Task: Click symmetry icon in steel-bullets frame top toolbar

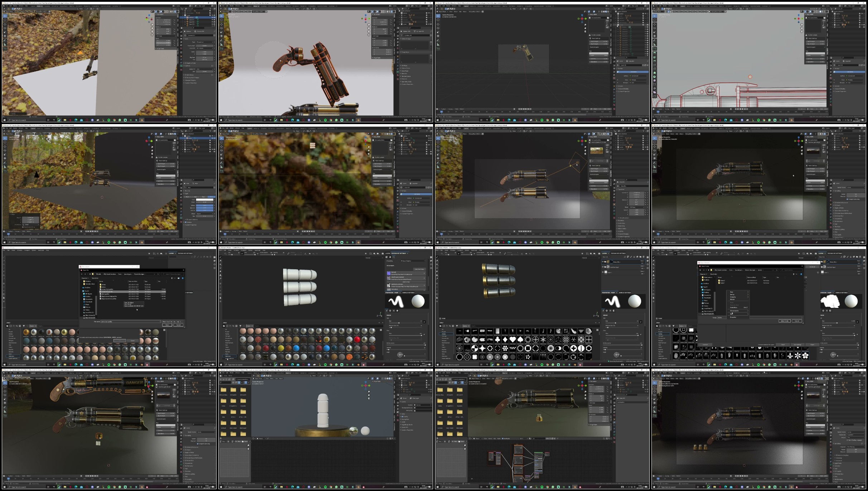Action: click(526, 254)
